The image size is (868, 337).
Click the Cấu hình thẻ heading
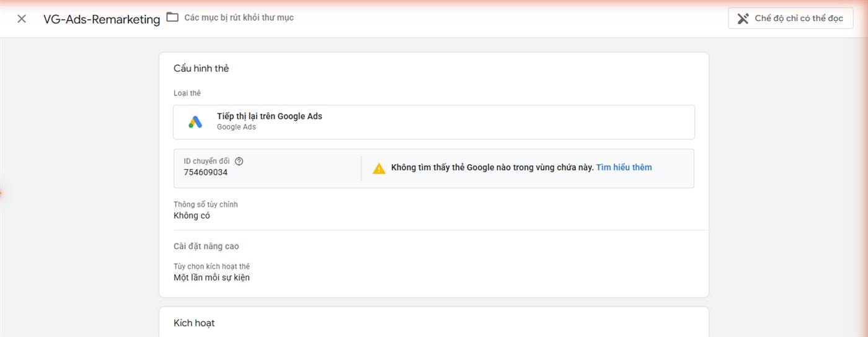point(201,68)
